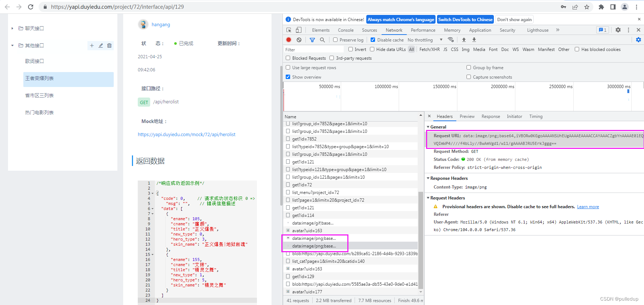Open No throttling dropdown

click(425, 40)
